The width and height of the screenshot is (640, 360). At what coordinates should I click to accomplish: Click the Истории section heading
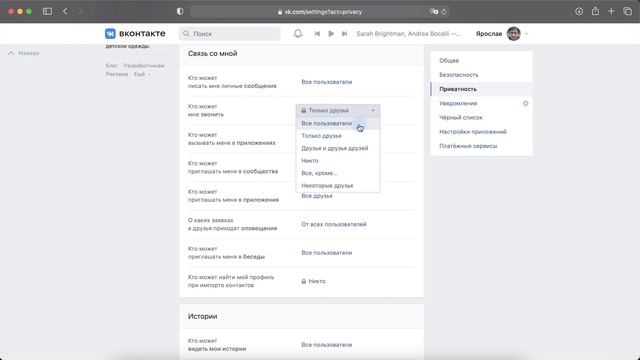[202, 316]
